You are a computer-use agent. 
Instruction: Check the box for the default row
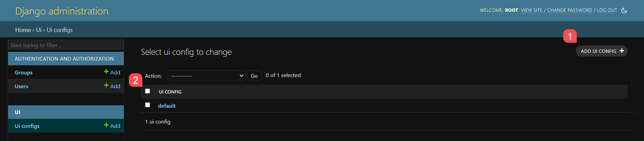(147, 105)
